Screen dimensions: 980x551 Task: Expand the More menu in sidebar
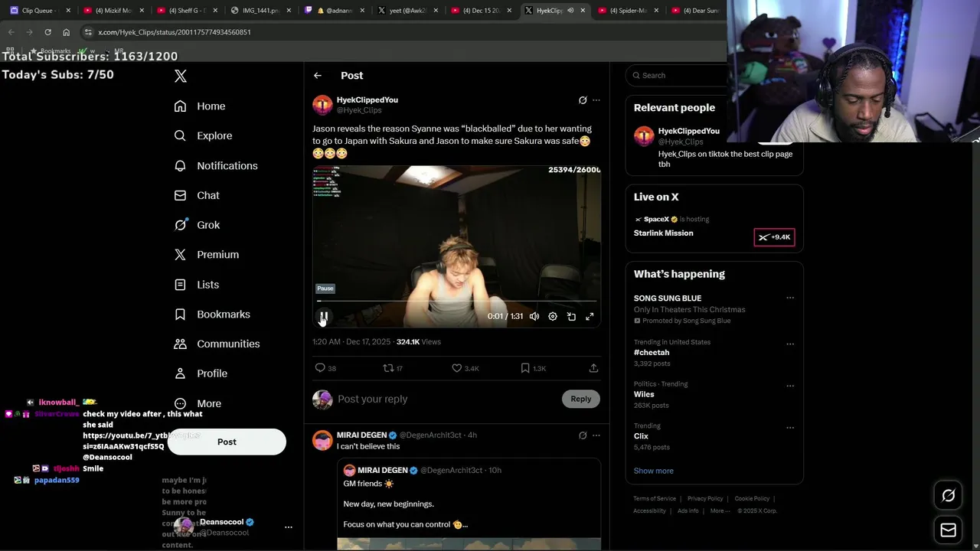(198, 403)
